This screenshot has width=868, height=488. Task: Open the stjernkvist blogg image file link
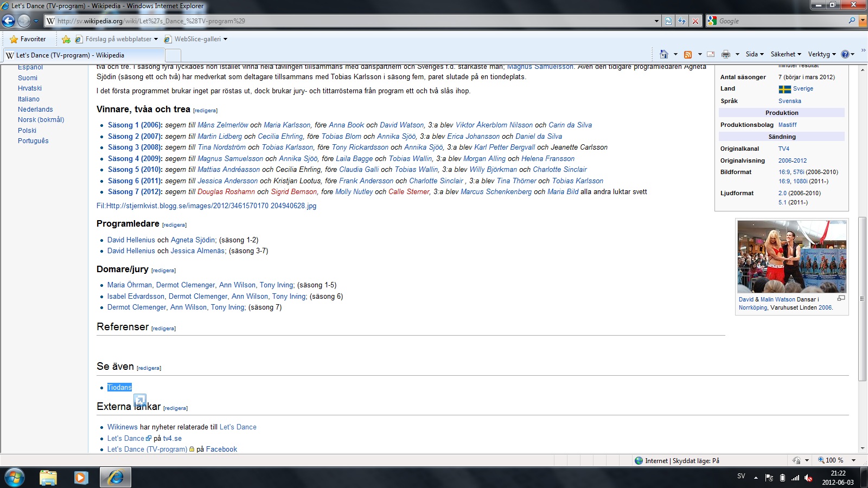(206, 206)
